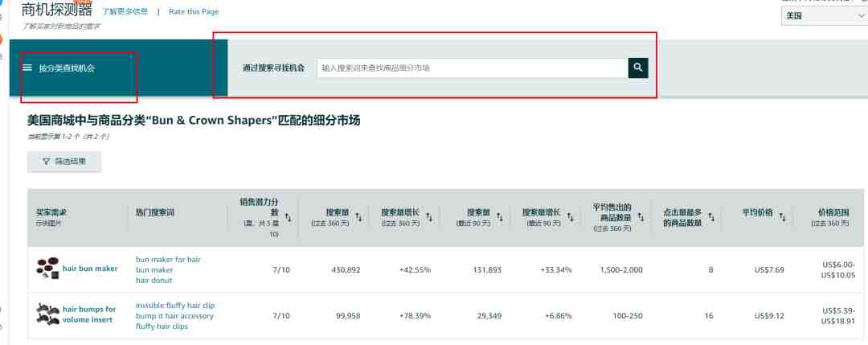Viewport: 868px width, 345px height.
Task: Select the +6.86% growth value
Action: click(x=558, y=316)
